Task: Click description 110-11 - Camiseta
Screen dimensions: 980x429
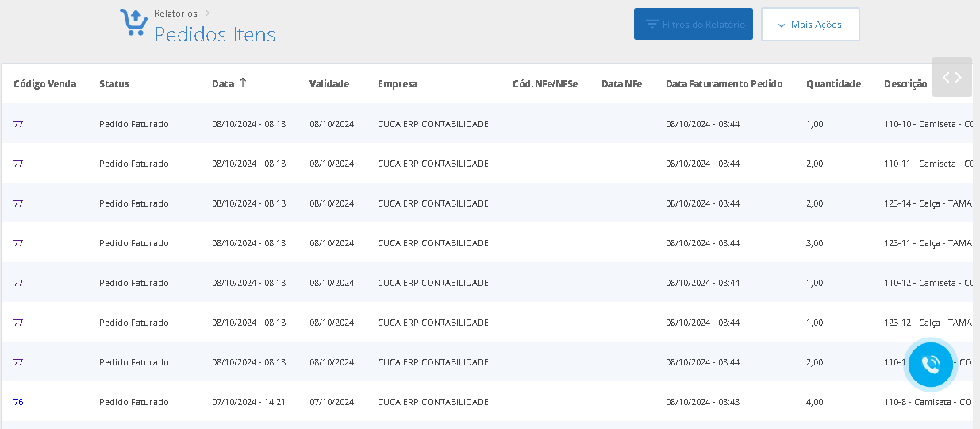Action: pyautogui.click(x=928, y=164)
